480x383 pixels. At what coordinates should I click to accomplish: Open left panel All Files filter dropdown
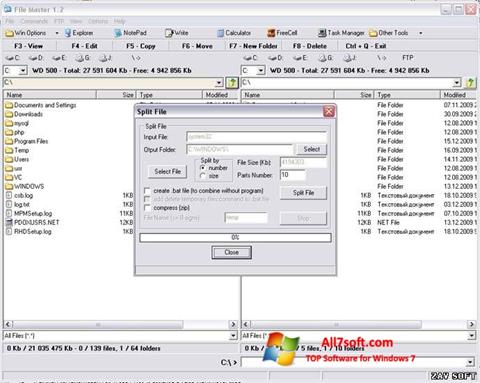click(233, 336)
